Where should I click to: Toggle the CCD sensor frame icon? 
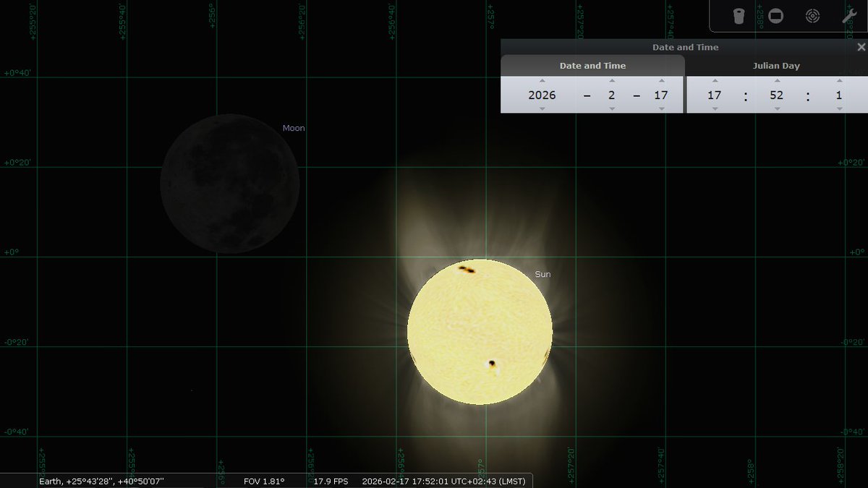click(775, 16)
